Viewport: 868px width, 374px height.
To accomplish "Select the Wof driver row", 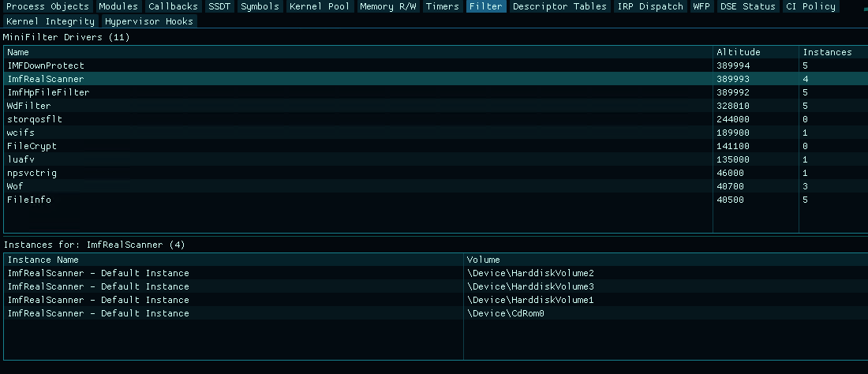I will pyautogui.click(x=436, y=186).
